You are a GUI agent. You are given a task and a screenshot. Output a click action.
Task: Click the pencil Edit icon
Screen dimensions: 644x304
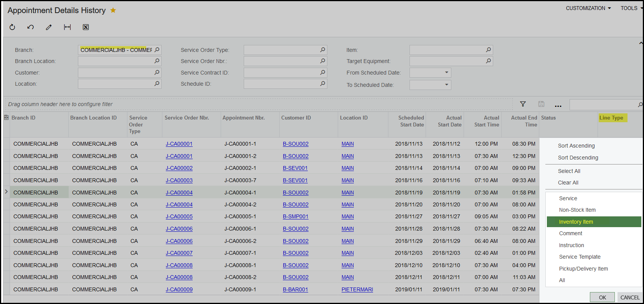click(x=49, y=27)
